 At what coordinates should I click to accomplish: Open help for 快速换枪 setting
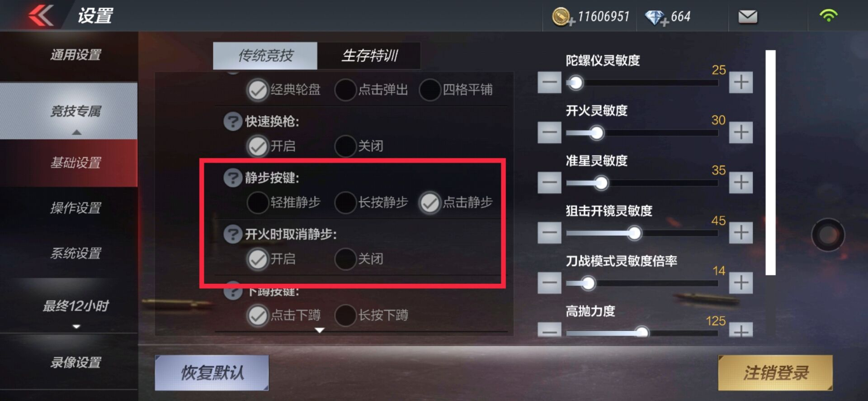(233, 121)
